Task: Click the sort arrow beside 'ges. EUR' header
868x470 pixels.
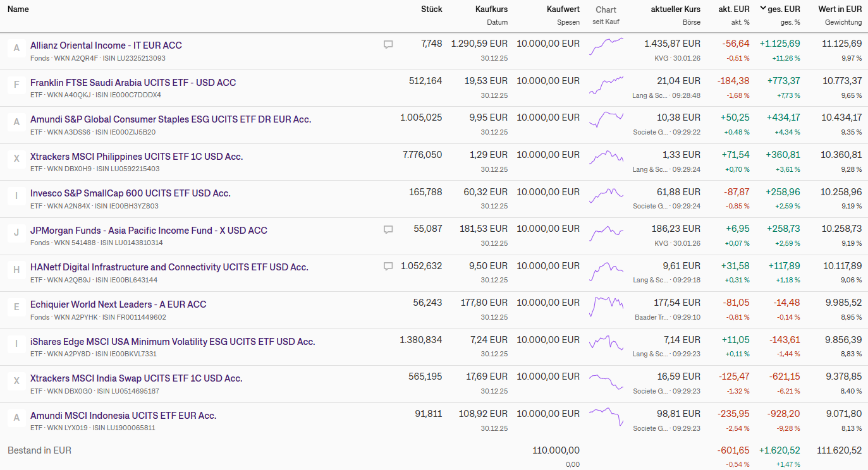Action: tap(763, 9)
